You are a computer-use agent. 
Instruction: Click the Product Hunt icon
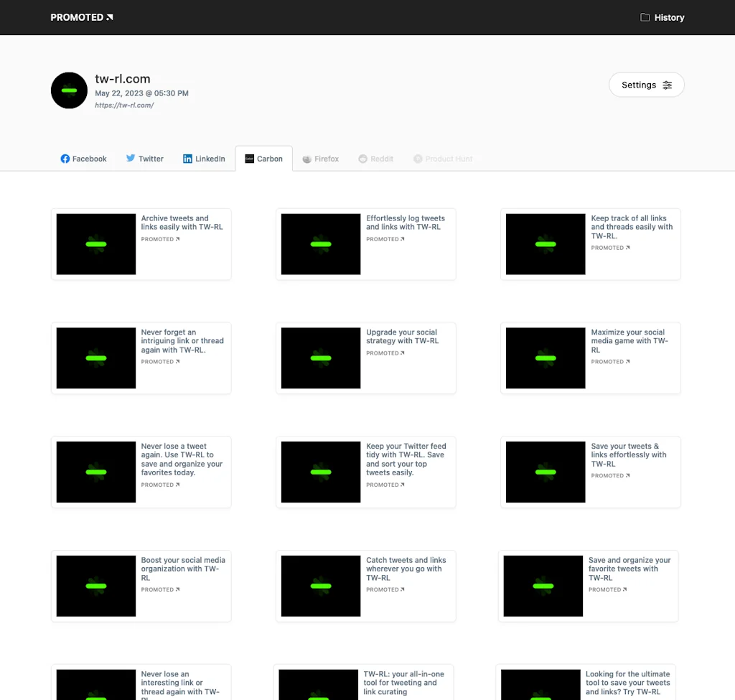(x=417, y=159)
